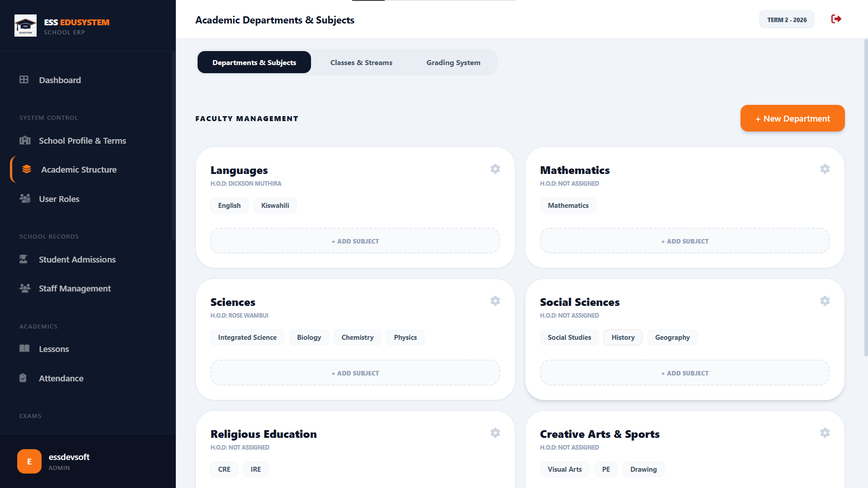Click H.O.D: DICKSON MUTHIRA text
This screenshot has width=868, height=488.
(x=246, y=183)
